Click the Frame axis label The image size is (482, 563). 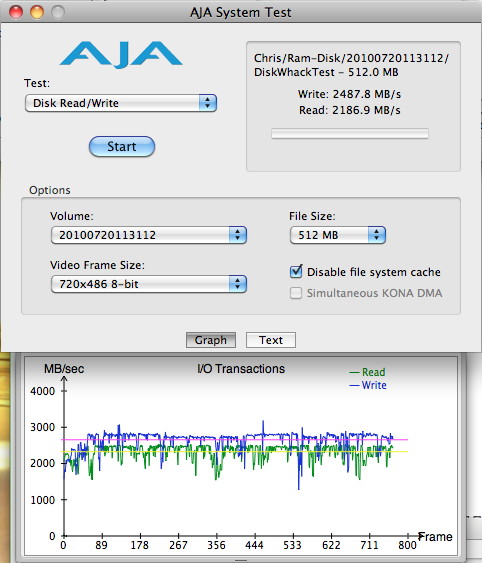435,537
